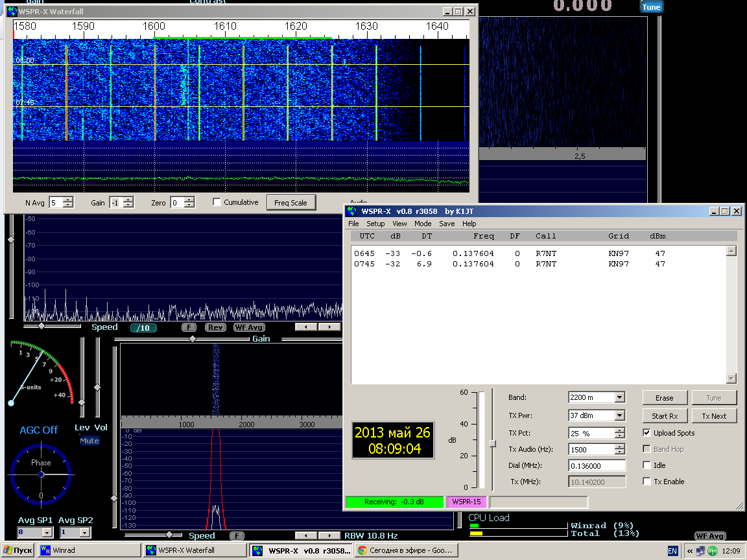This screenshot has width=747, height=560.
Task: Click the /10 speed divider button
Action: tap(143, 328)
